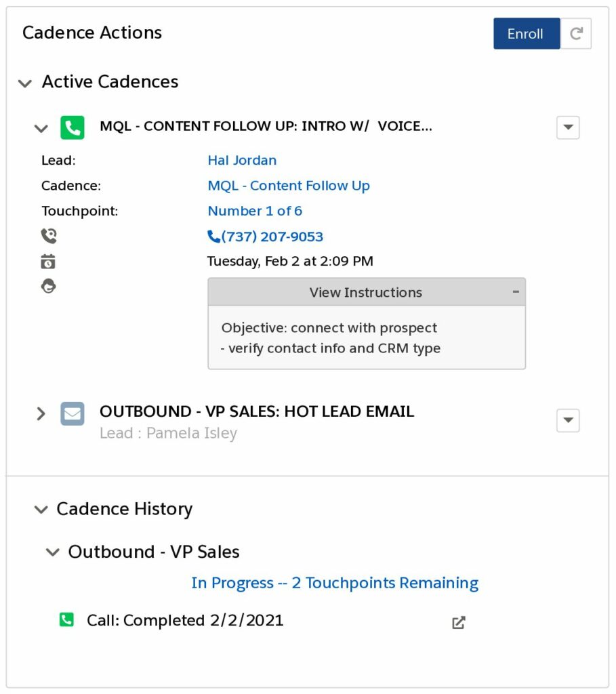Collapse the Active Cadences section
This screenshot has height=694, width=616.
tap(25, 83)
